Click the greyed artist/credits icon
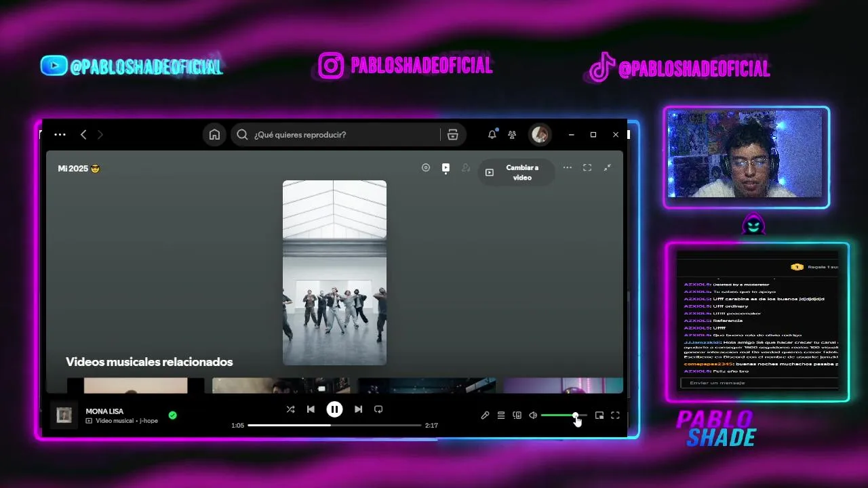This screenshot has height=488, width=868. coord(466,167)
